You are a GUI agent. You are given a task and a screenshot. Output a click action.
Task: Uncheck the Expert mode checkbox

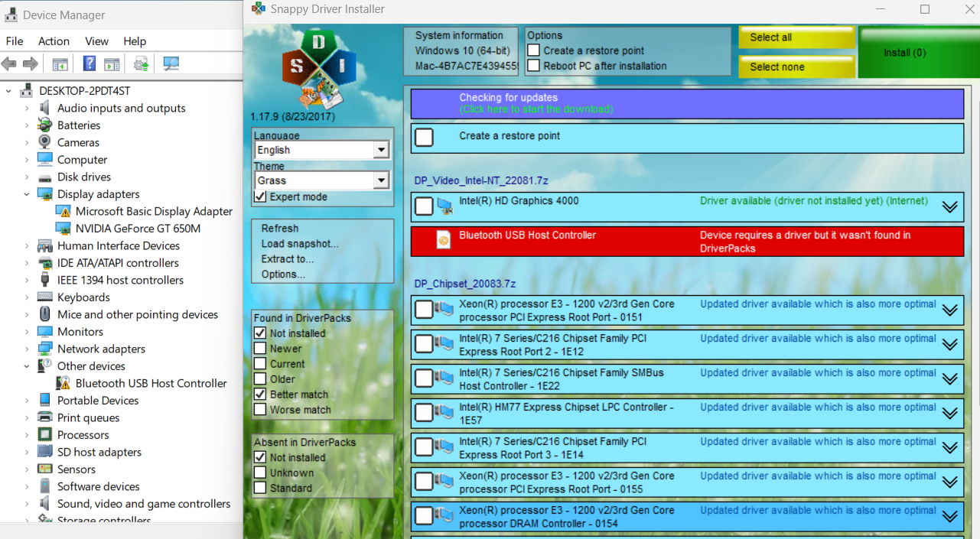point(260,196)
